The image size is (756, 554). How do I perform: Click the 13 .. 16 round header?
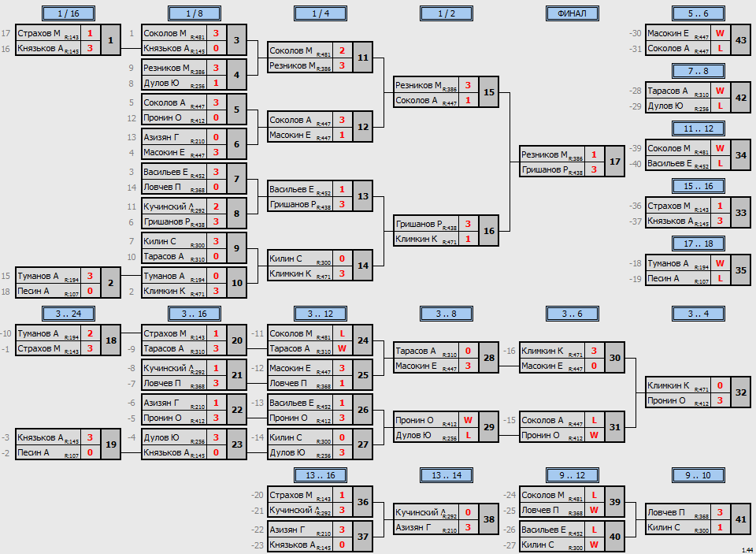coord(321,475)
